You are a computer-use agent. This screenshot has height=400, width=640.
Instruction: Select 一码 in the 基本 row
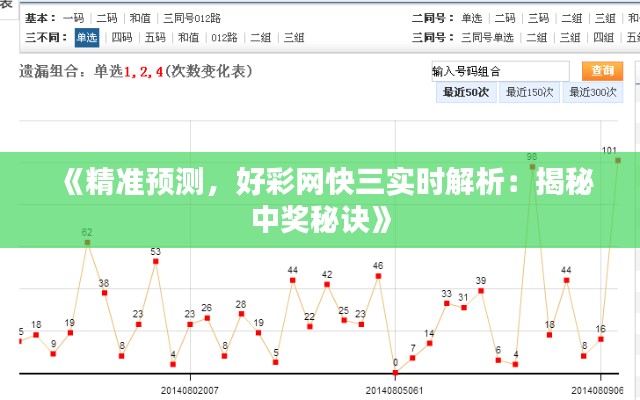pyautogui.click(x=73, y=18)
